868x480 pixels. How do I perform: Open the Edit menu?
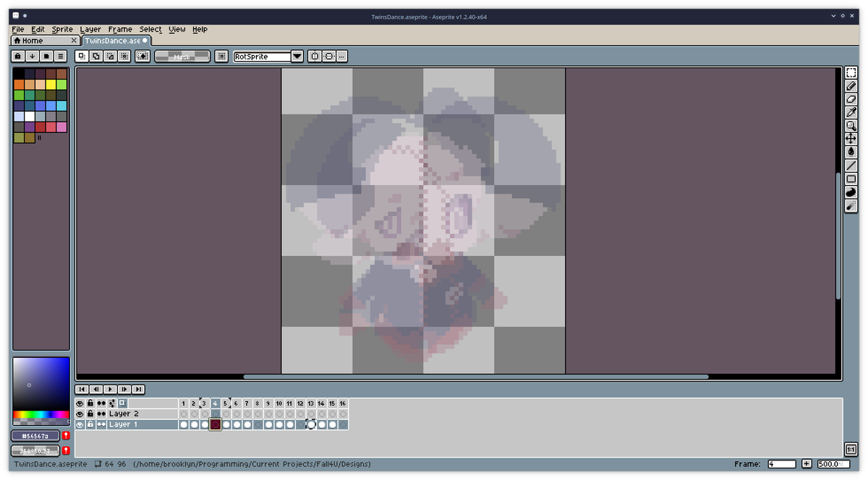click(x=38, y=30)
